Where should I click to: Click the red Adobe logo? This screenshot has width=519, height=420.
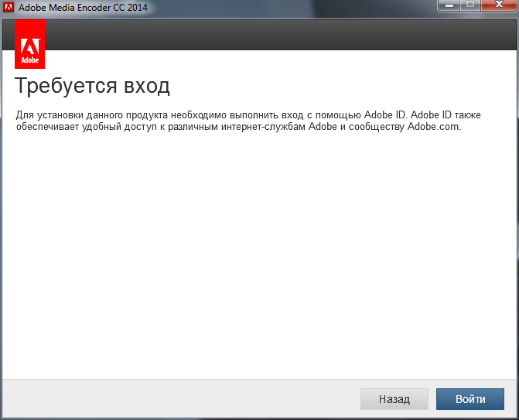pyautogui.click(x=30, y=44)
